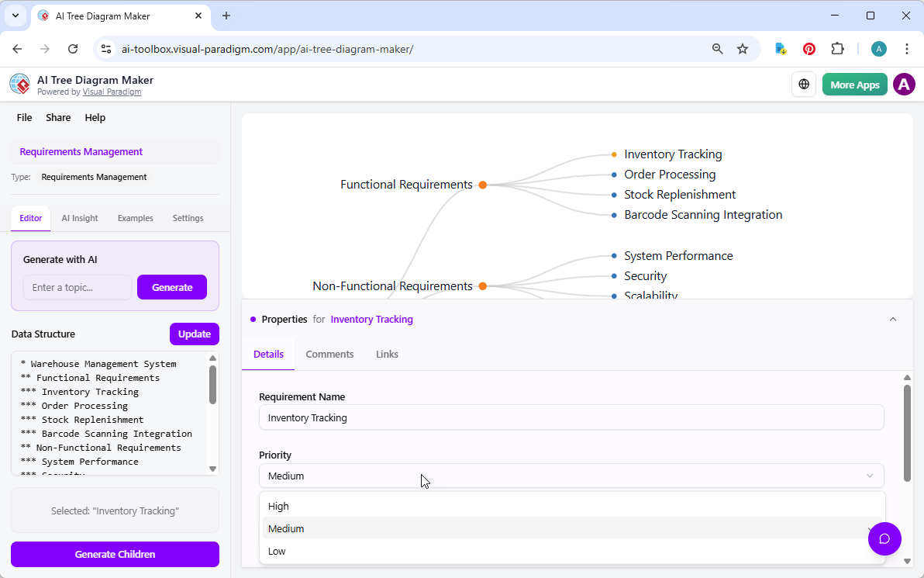Click the Generate Children button

click(115, 554)
